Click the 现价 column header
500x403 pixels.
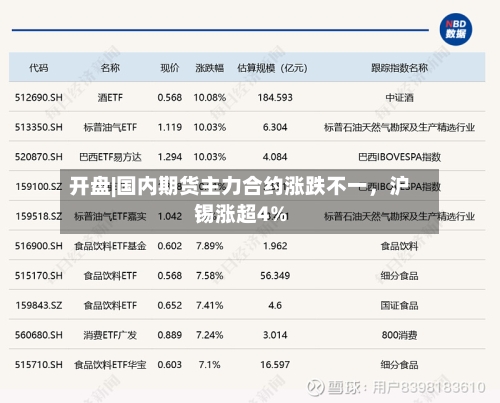click(x=170, y=68)
